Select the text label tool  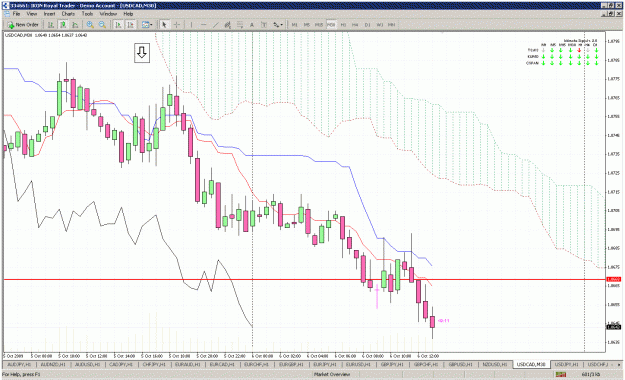264,25
